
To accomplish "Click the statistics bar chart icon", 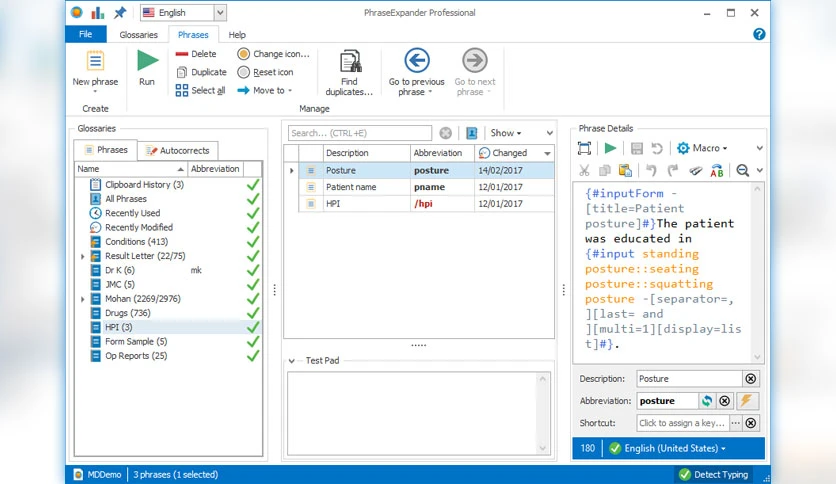I will tap(98, 12).
